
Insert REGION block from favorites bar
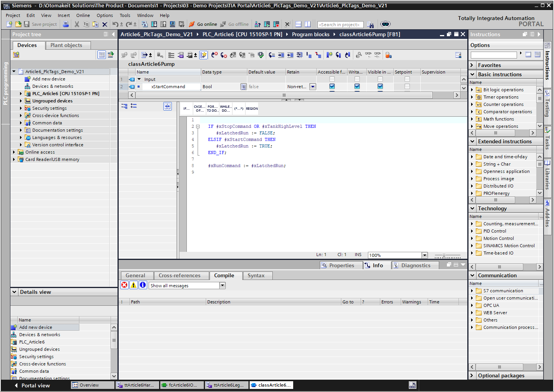pos(252,109)
